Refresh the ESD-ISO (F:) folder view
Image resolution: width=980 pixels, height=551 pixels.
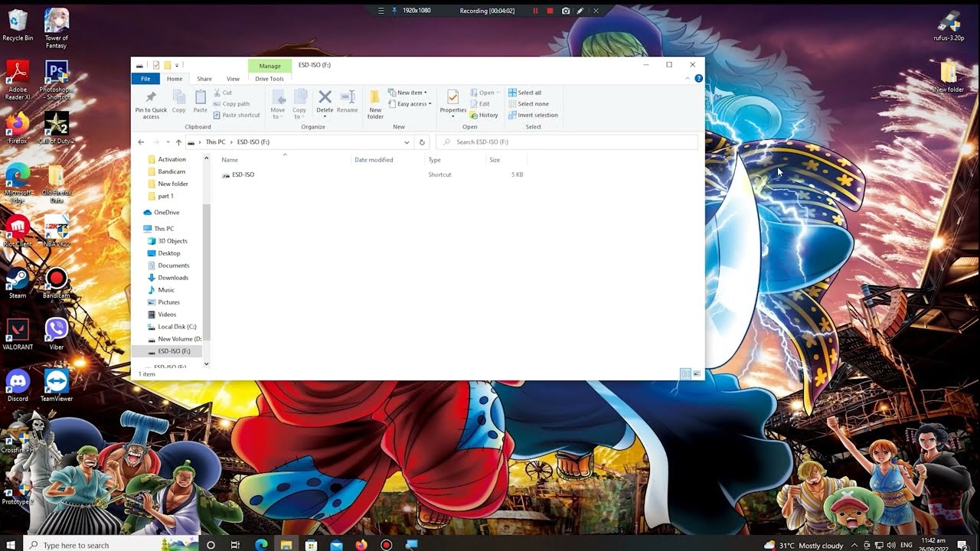421,142
